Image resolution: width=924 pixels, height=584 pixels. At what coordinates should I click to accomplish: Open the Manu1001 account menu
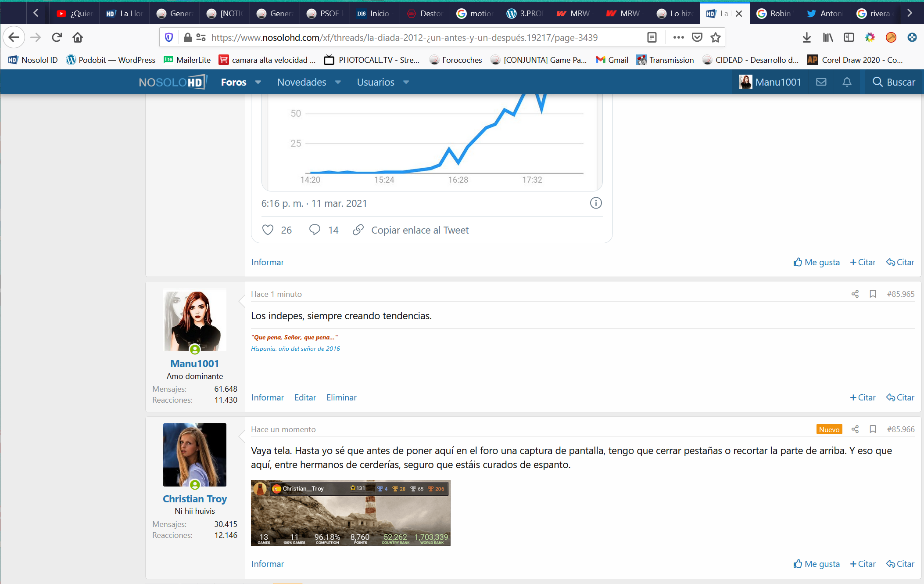(770, 82)
